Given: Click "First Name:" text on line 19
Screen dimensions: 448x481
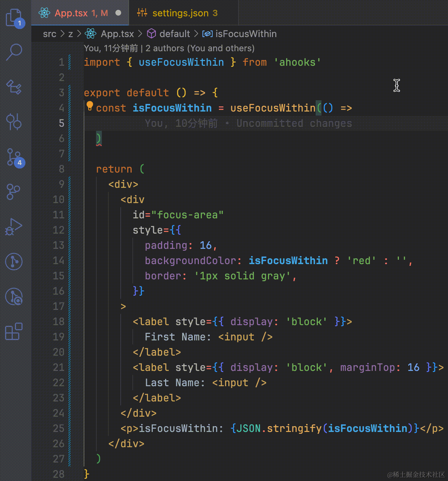Looking at the screenshot, I should point(178,337).
